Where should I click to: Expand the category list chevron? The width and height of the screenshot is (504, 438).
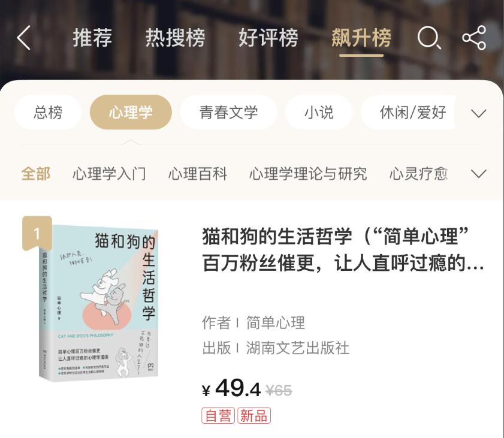coord(478,113)
